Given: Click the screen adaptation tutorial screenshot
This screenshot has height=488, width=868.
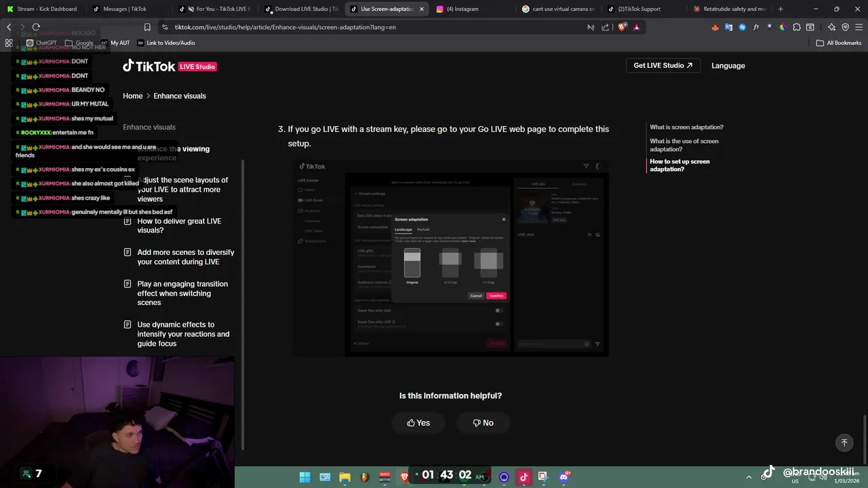Looking at the screenshot, I should (451, 258).
